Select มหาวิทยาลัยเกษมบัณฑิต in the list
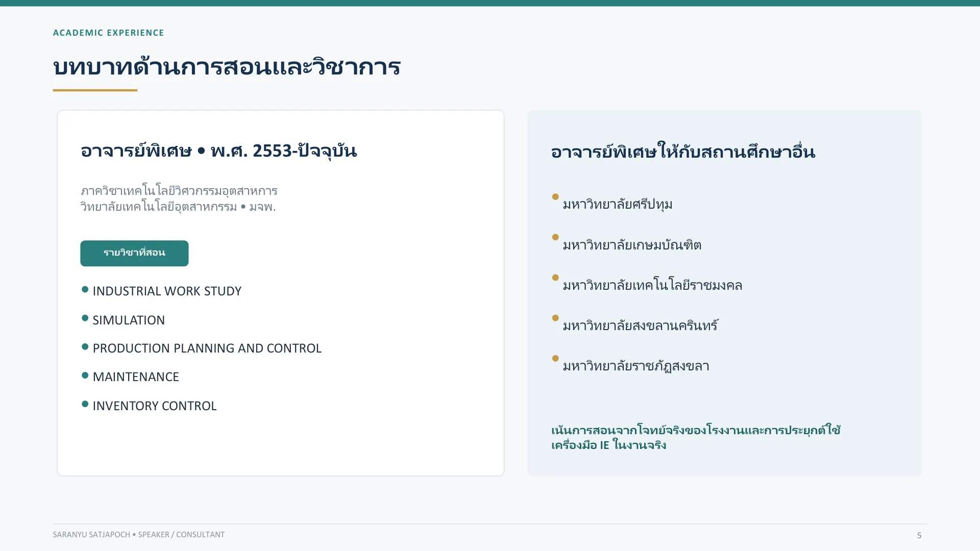This screenshot has height=551, width=980. click(632, 245)
